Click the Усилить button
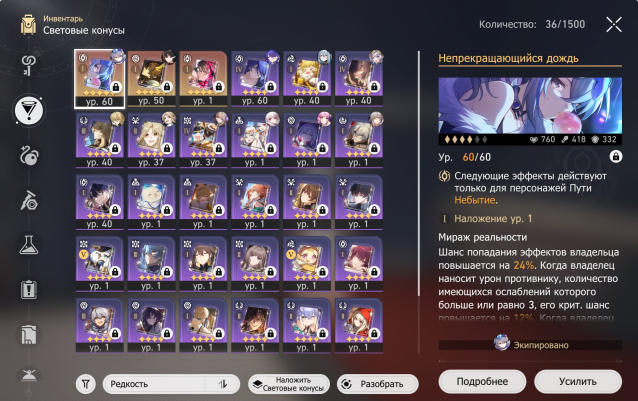 point(578,381)
